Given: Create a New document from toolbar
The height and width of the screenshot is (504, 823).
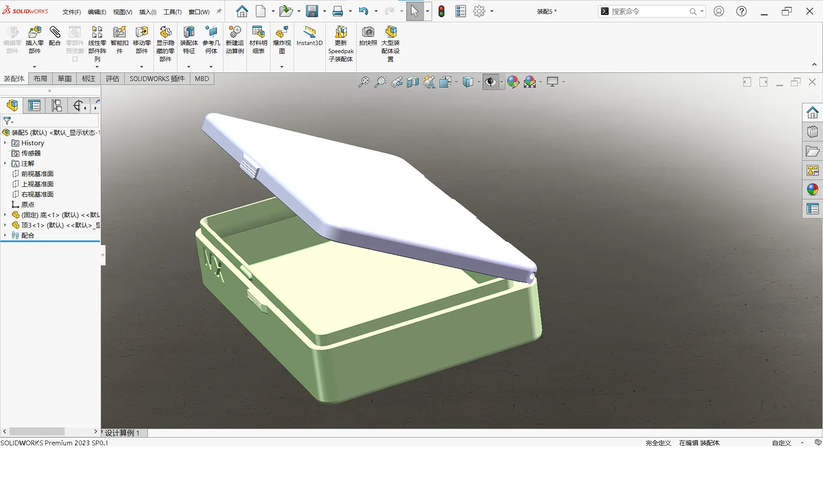Looking at the screenshot, I should 261,11.
